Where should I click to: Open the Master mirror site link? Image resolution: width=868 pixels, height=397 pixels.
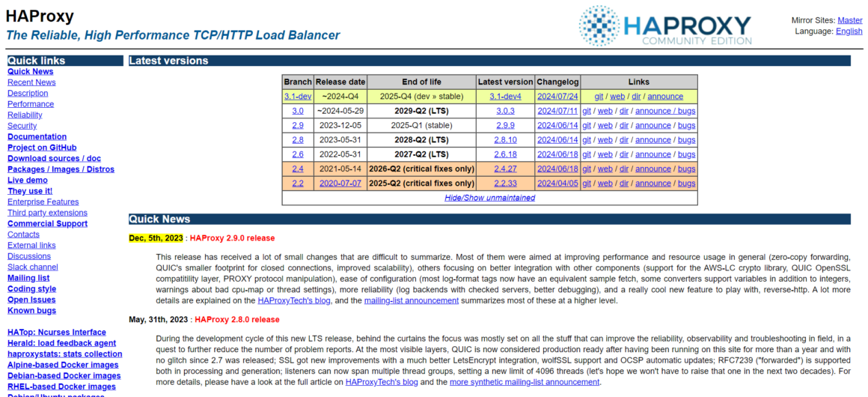coord(849,20)
